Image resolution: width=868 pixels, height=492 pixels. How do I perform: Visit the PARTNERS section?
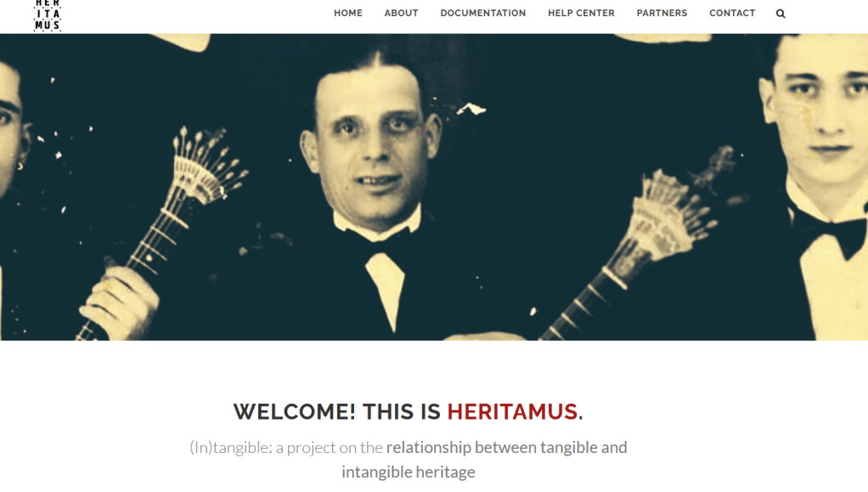pos(662,14)
